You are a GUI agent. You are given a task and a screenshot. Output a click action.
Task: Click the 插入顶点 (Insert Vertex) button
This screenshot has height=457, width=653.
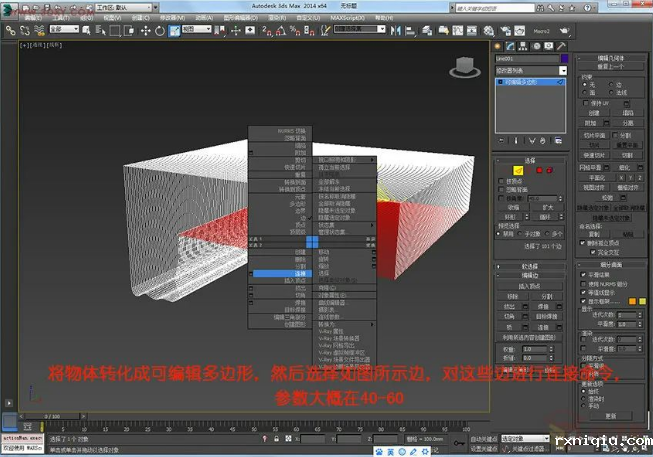coord(529,286)
